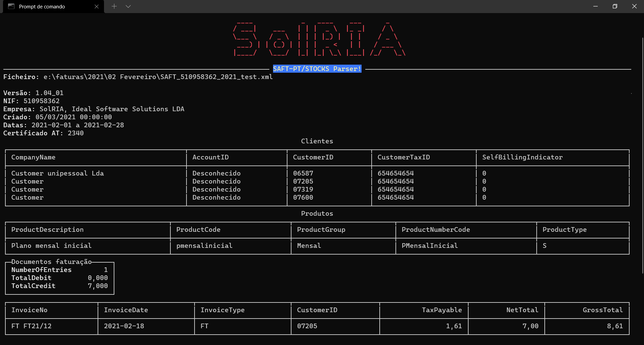Click the Produtos table heading

click(317, 213)
